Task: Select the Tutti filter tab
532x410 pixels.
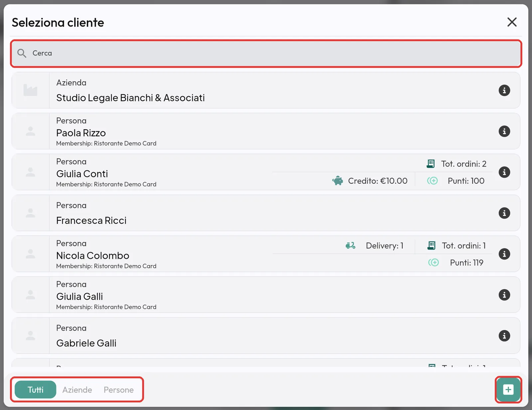Action: pos(36,389)
